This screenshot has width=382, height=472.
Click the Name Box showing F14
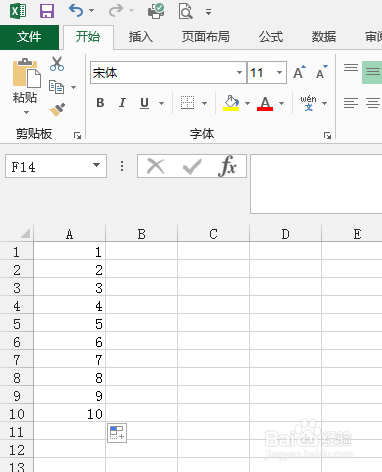tap(47, 166)
